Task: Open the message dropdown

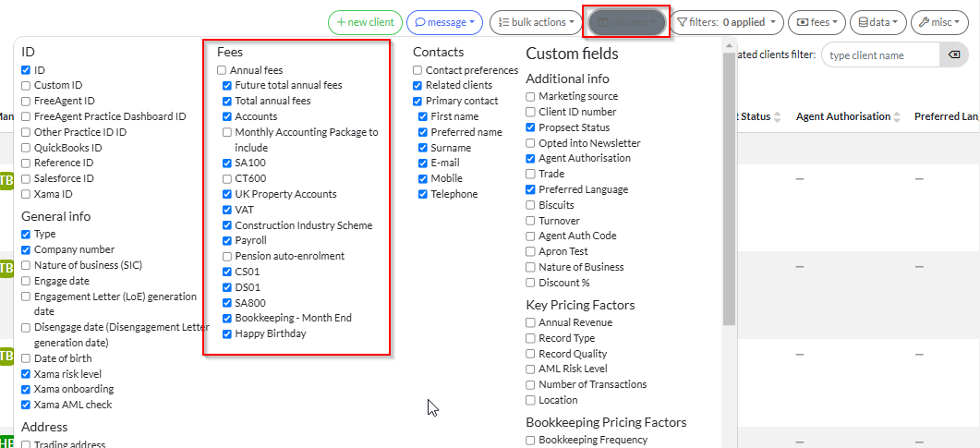Action: [x=444, y=22]
